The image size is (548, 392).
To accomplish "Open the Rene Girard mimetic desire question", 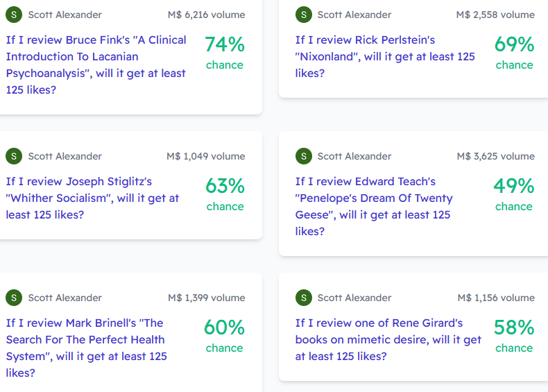I will point(388,339).
